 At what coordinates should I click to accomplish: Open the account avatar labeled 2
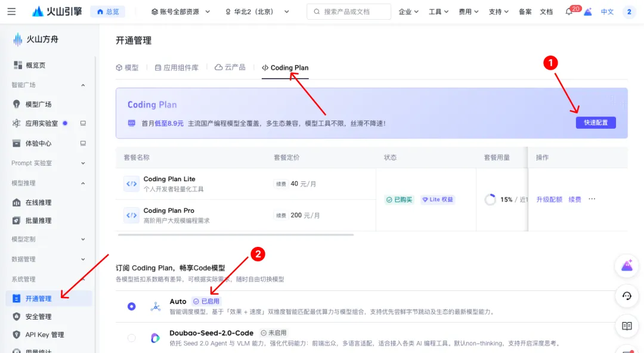[x=629, y=11]
